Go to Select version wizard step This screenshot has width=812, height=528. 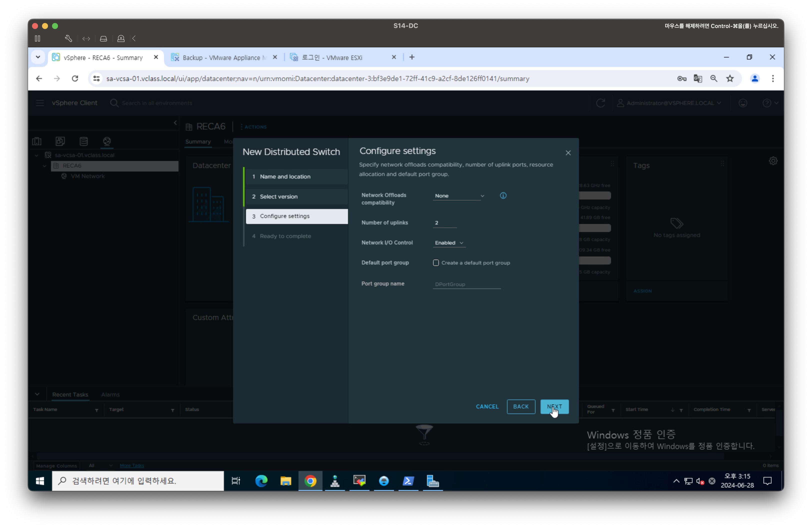pos(278,196)
